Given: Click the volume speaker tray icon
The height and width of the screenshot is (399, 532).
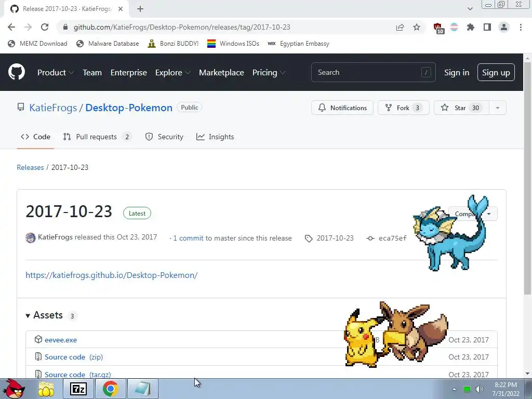Looking at the screenshot, I should click(479, 389).
